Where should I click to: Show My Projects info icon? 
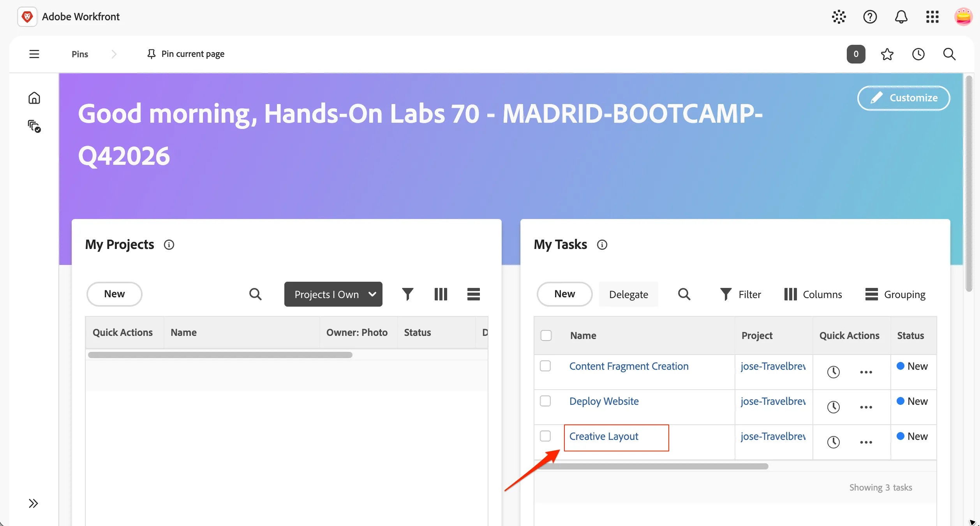click(x=169, y=245)
